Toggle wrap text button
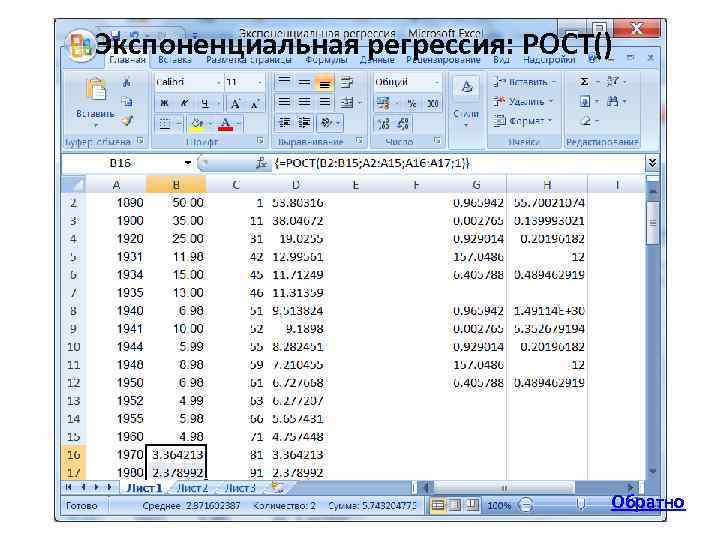Viewport: 720px width, 540px height. 347,82
